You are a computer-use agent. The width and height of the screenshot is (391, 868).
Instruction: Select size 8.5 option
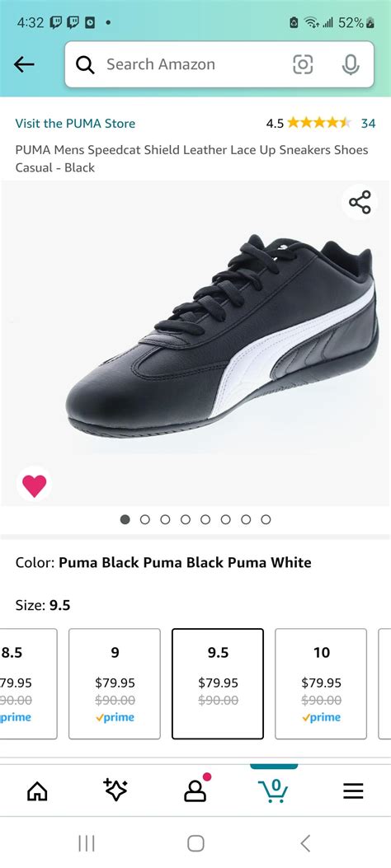pos(28,683)
